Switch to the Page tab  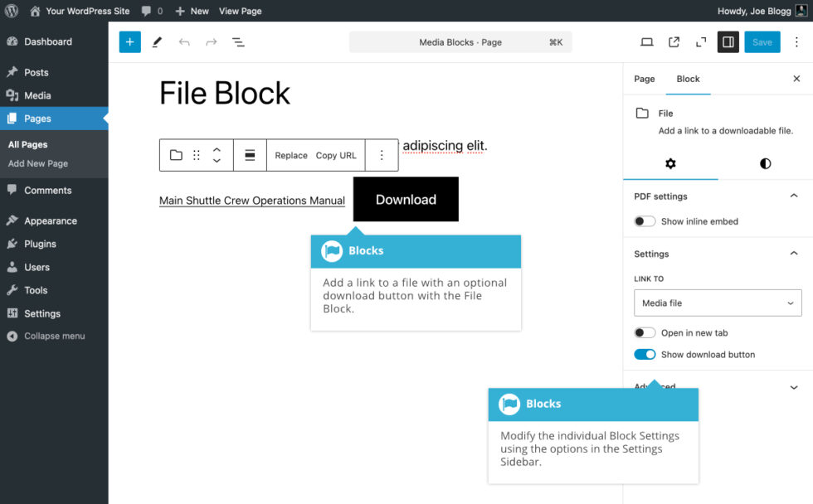pyautogui.click(x=645, y=79)
